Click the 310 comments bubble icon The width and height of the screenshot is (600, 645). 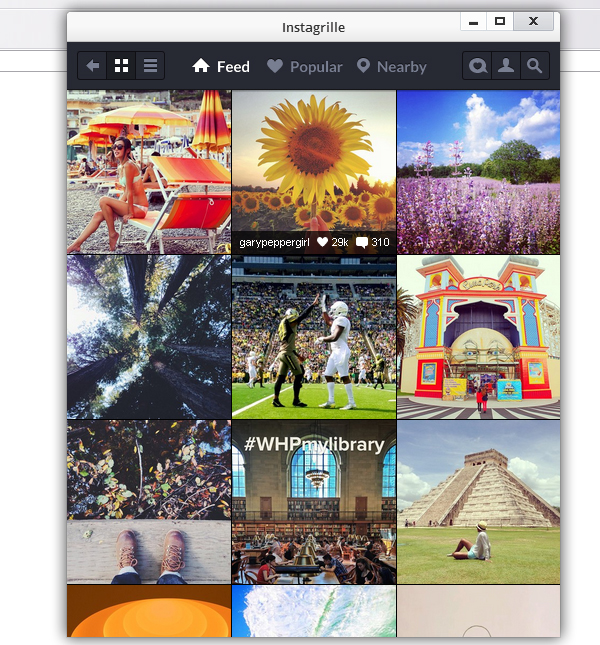(x=362, y=242)
